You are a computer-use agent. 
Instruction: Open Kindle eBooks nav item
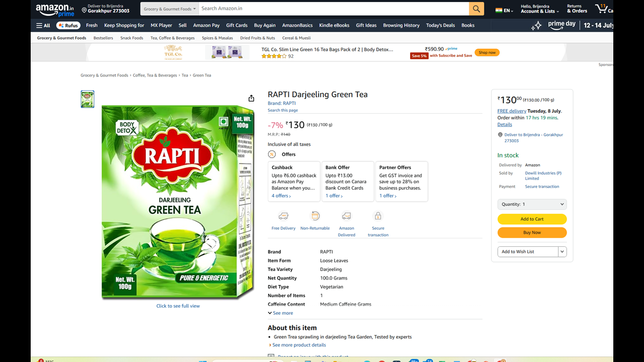point(334,25)
